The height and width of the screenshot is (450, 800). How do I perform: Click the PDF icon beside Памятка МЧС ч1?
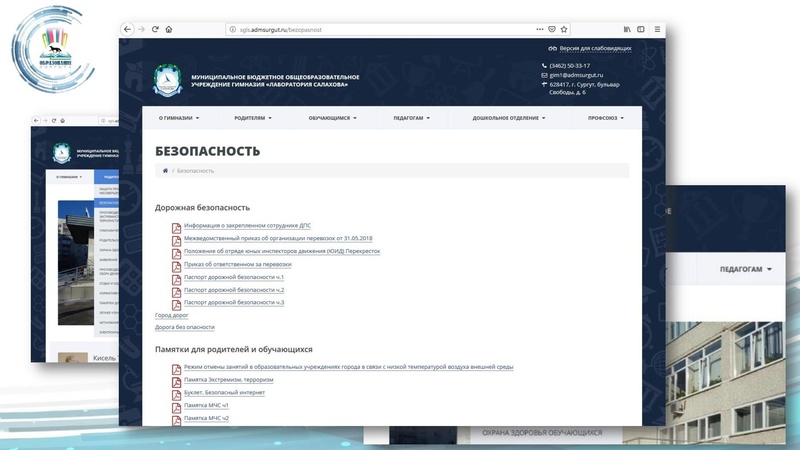tap(176, 408)
